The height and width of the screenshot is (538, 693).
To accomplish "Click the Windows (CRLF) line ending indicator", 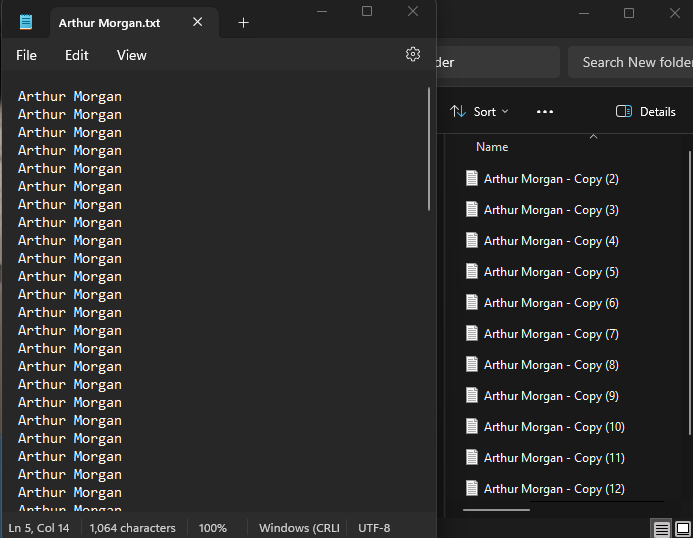I will click(299, 528).
